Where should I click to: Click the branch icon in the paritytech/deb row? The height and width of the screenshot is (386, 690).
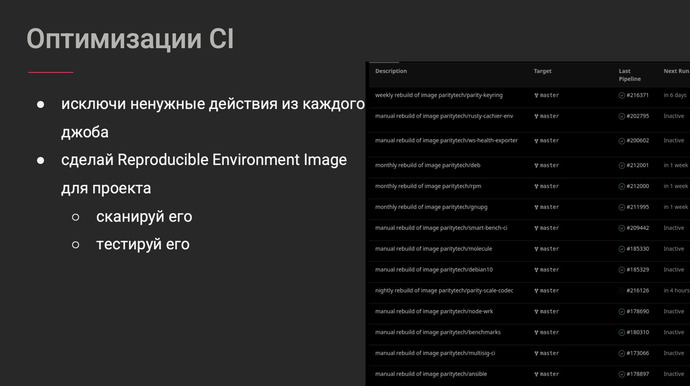536,166
